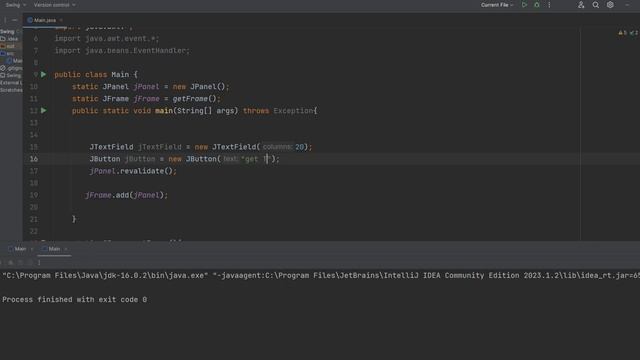The image size is (640, 360).
Task: Open Search Everywhere magnifier icon
Action: 596,5
